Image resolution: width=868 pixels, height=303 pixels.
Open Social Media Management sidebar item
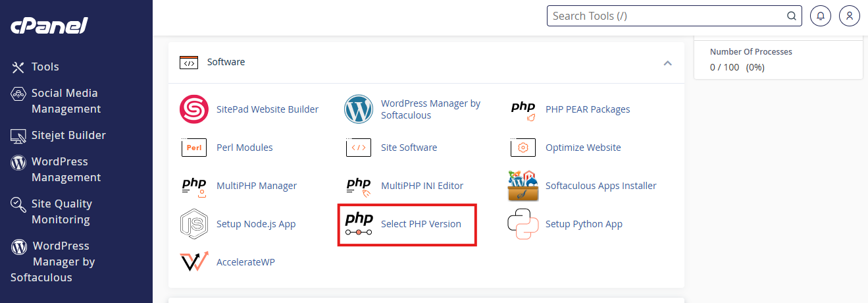point(66,101)
